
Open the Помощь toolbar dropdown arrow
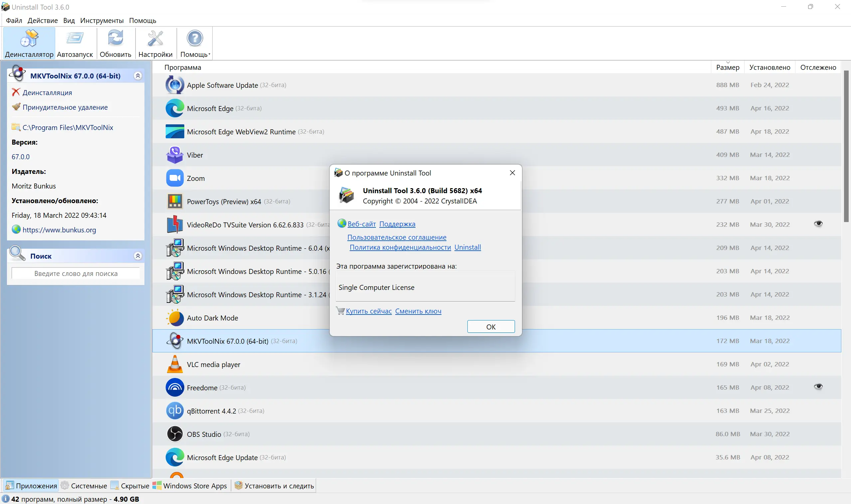(x=209, y=54)
